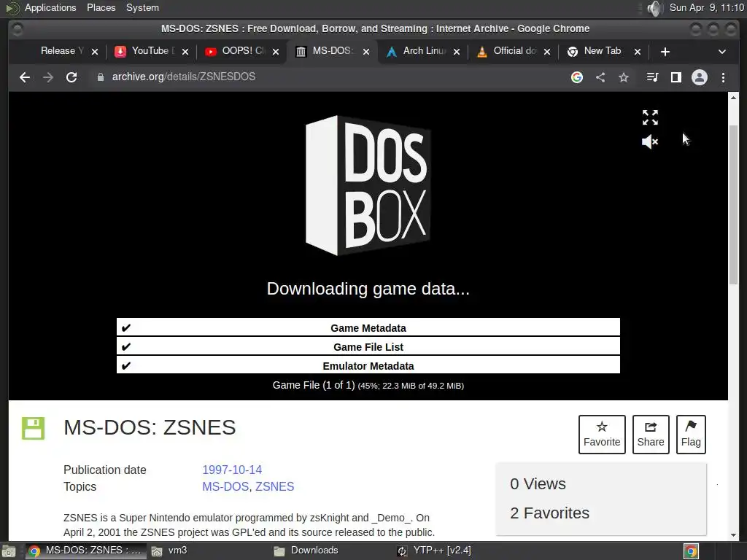Close the Official VLC tab
747x560 pixels.
pos(547,52)
